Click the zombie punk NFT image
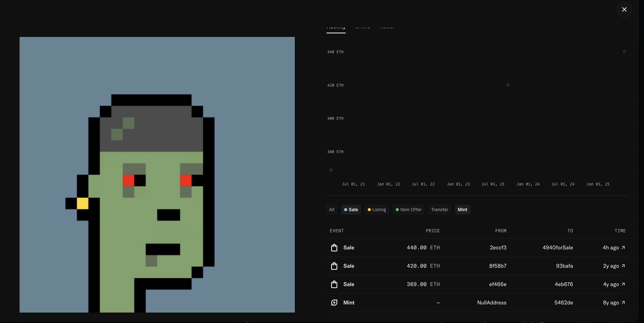 [x=157, y=175]
